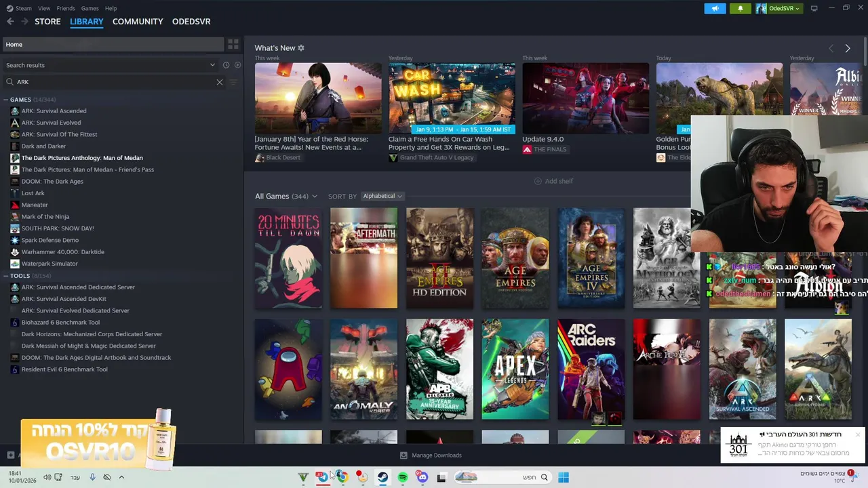Select Resident Evil 6 Benchmark Tool
868x488 pixels.
click(64, 369)
